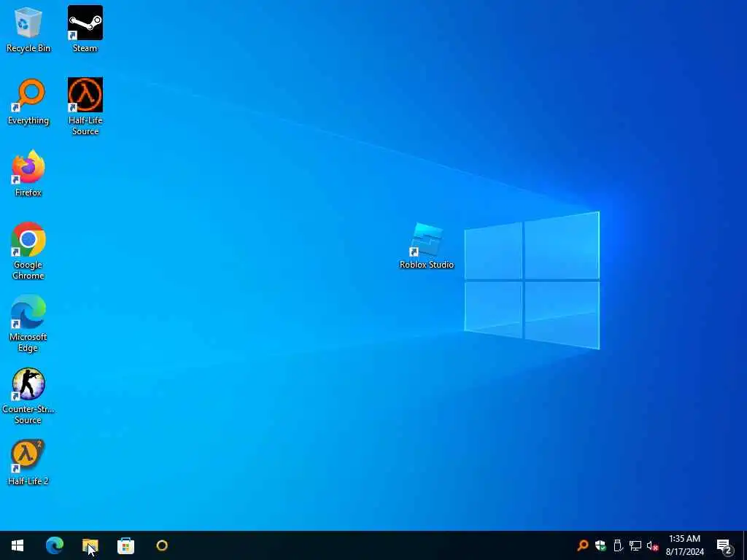Screen dimensions: 747x560
Task: Click the muted volume speaker icon
Action: coord(653,545)
